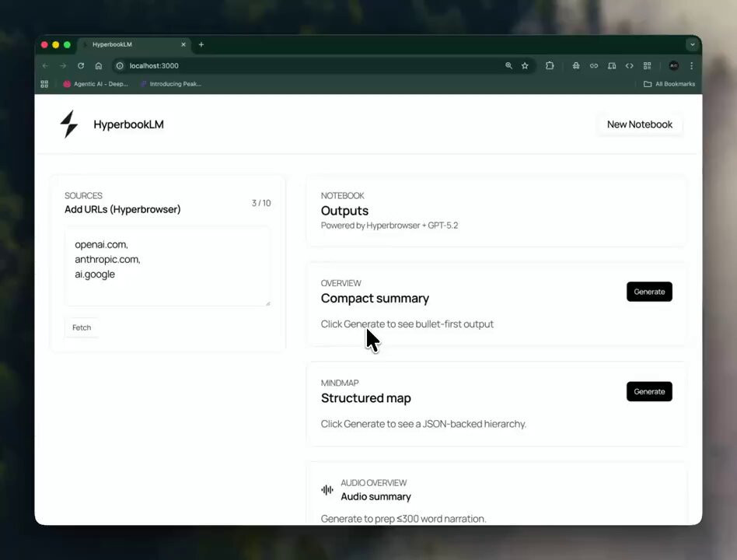737x560 pixels.
Task: Open the browser three-dot menu
Action: (691, 66)
